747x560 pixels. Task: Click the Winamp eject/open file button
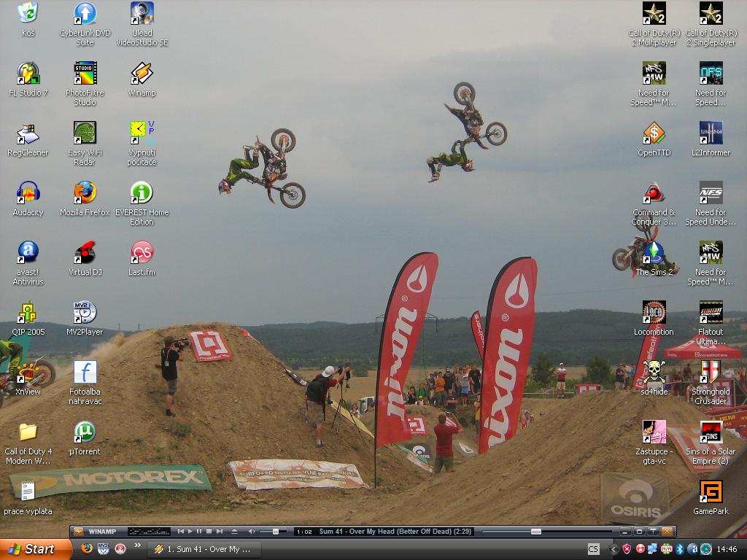coord(234,531)
